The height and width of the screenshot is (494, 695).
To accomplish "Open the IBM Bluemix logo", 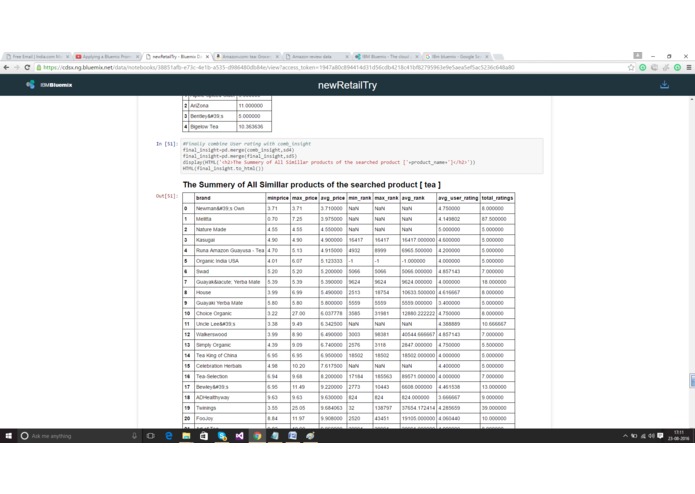I will coord(49,85).
